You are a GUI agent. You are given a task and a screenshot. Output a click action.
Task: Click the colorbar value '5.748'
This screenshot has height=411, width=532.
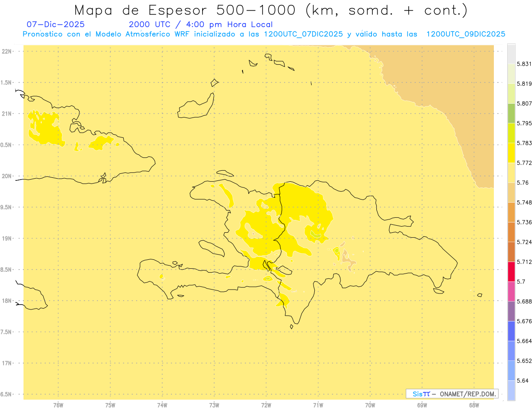point(524,203)
